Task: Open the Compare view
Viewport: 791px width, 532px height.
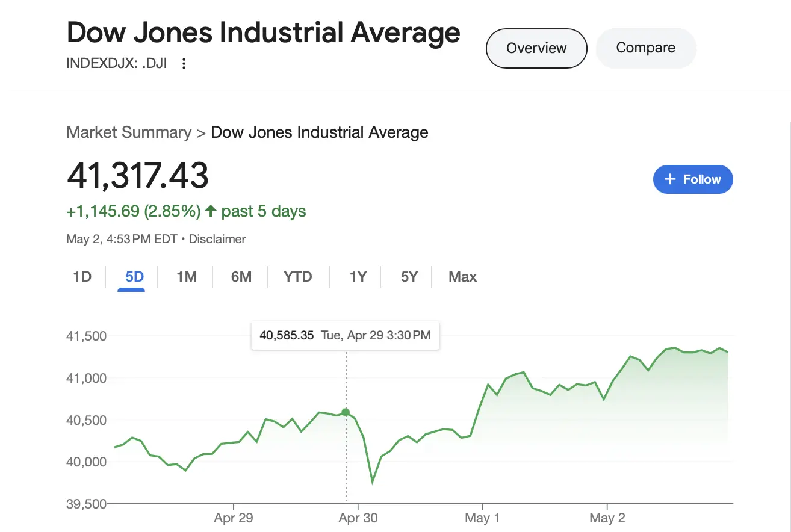Action: pos(645,48)
